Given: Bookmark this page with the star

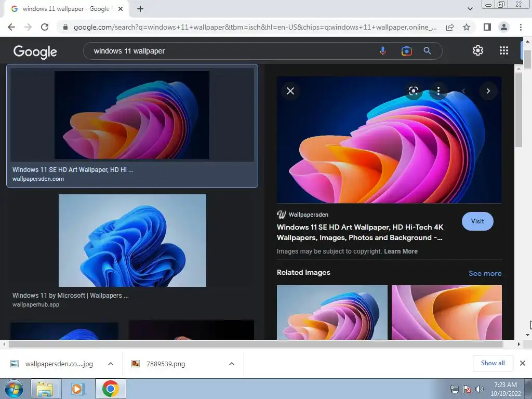Looking at the screenshot, I should click(x=467, y=27).
